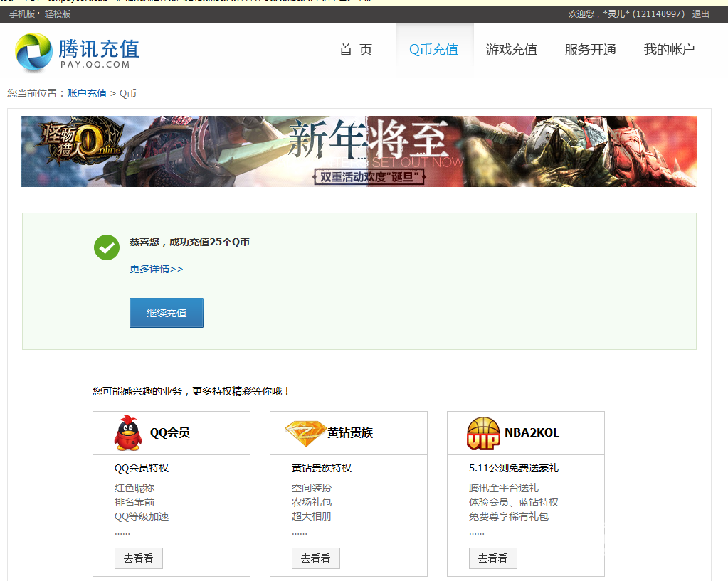Click the 黄钻贵族 card title
Viewport: 728px width, 581px height.
click(x=350, y=432)
